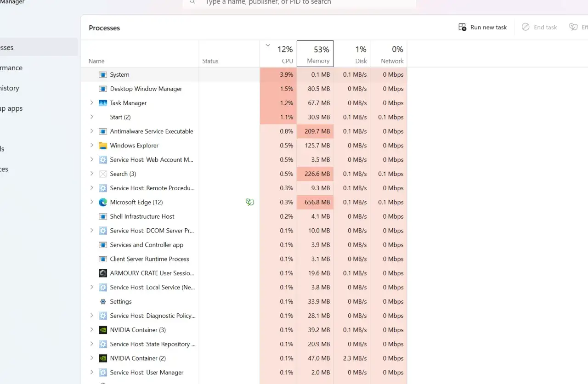Screen dimensions: 588x384
Task: Expand the Search (3) process group
Action: tap(91, 174)
